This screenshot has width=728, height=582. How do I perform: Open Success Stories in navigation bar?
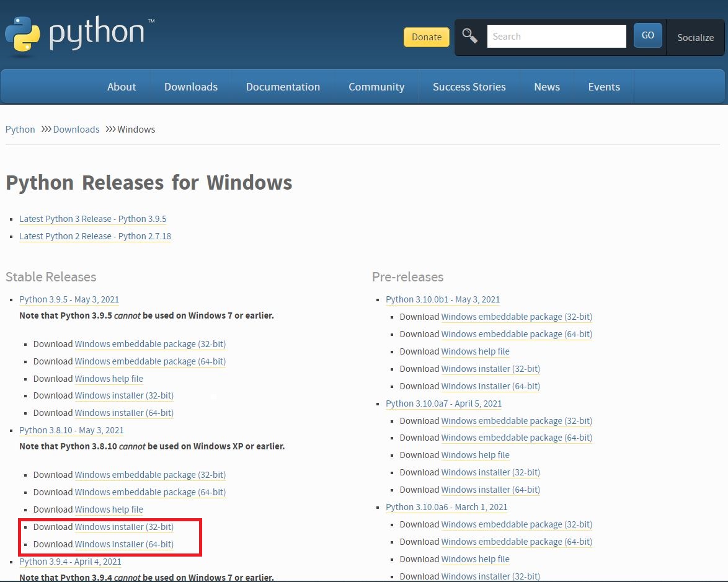pyautogui.click(x=469, y=87)
